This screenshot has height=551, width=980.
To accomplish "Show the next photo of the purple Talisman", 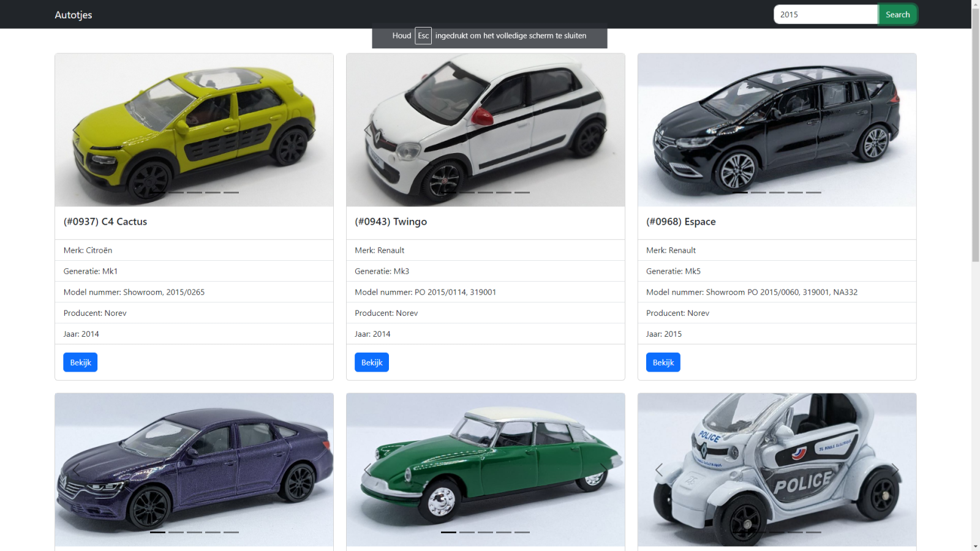I will tap(314, 470).
